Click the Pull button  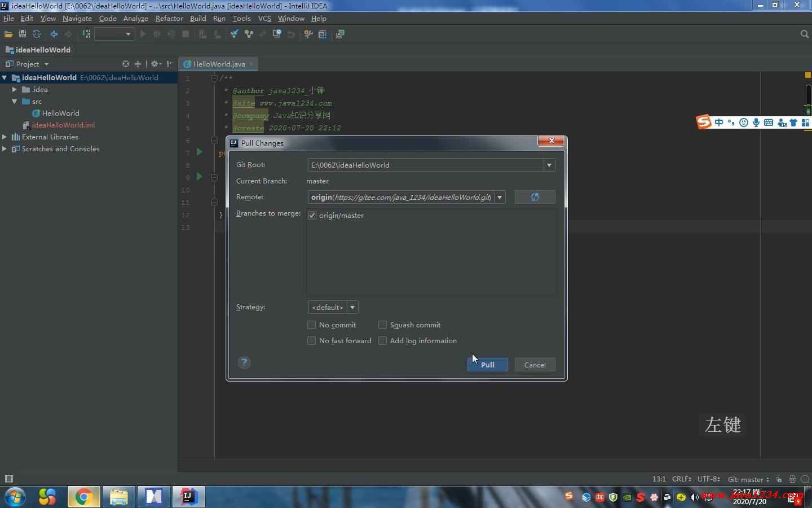(x=487, y=365)
